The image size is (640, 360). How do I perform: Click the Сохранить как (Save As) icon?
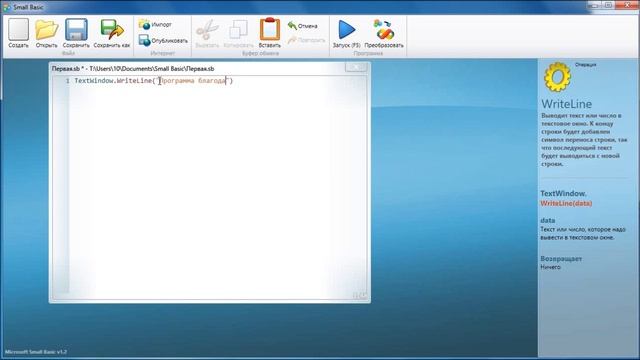click(112, 33)
